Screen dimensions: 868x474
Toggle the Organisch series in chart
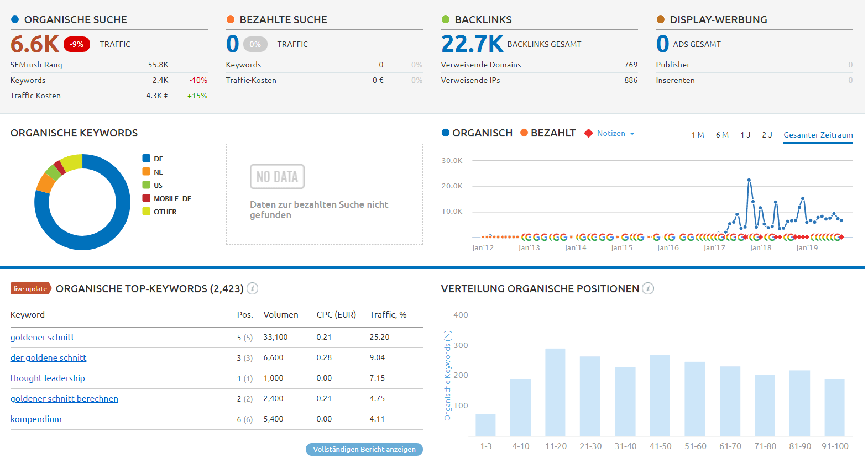(477, 133)
